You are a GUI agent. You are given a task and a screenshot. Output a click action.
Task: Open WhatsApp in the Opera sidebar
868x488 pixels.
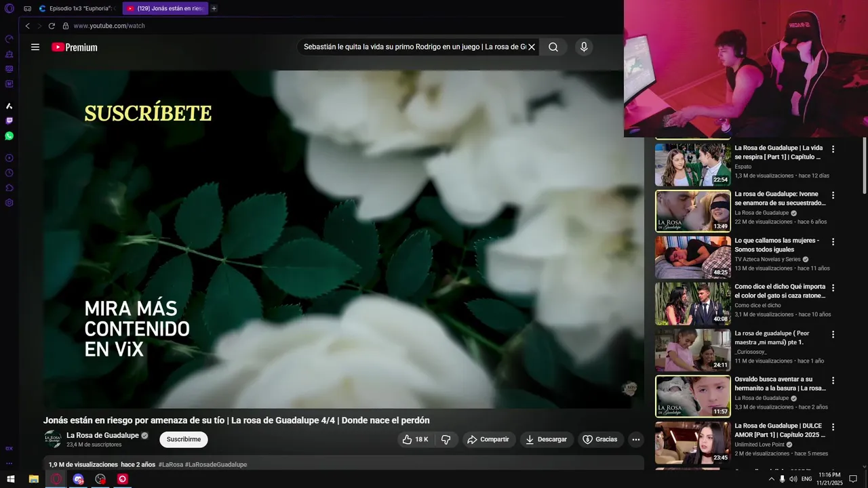click(9, 136)
